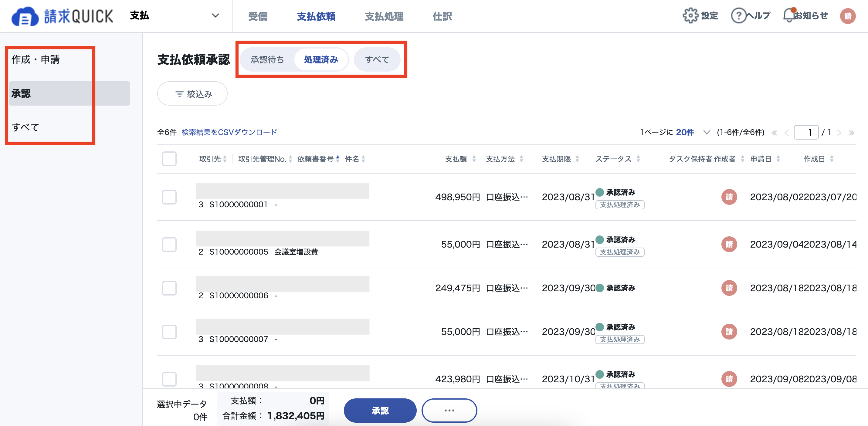Check the row S10000000007 checkbox

(x=169, y=332)
